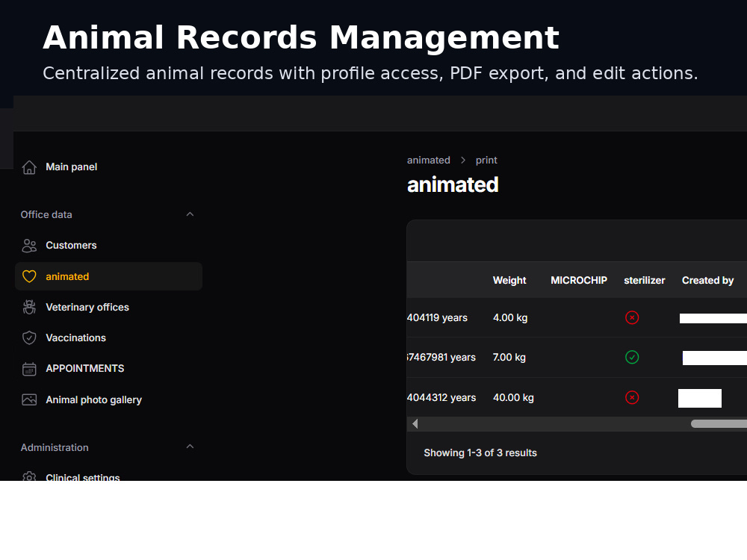The height and width of the screenshot is (560, 747).
Task: Sort by MICROCHIP column header
Action: tap(579, 281)
